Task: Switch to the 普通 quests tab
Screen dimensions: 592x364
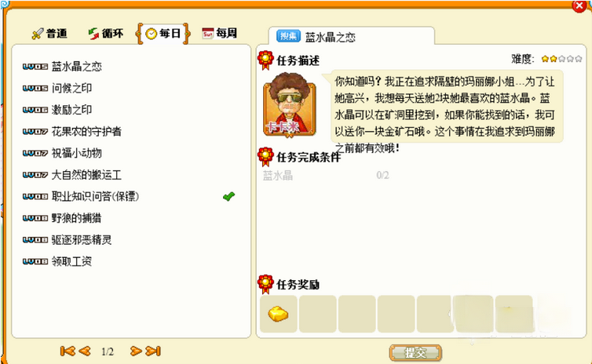Action: point(49,34)
